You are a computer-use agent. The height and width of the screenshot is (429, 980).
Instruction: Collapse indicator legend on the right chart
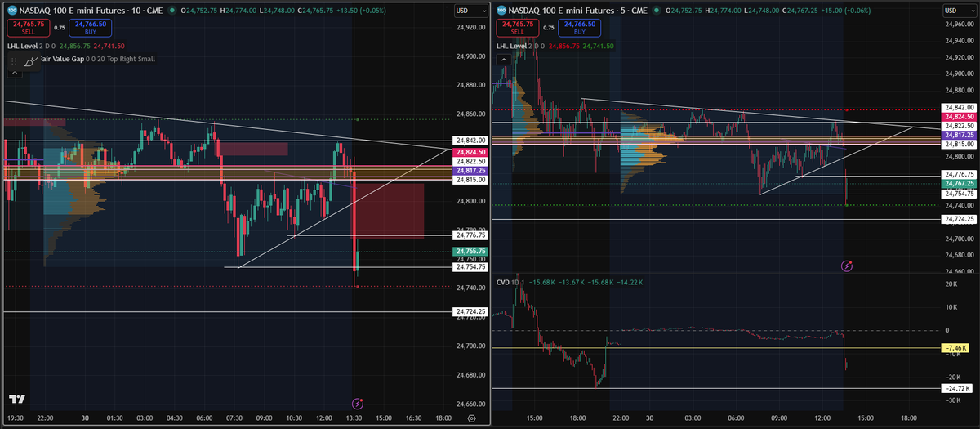pyautogui.click(x=506, y=60)
